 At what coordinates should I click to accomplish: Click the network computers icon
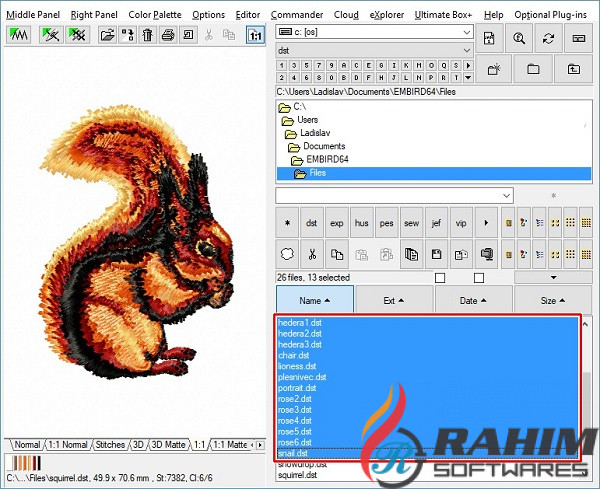tap(486, 254)
